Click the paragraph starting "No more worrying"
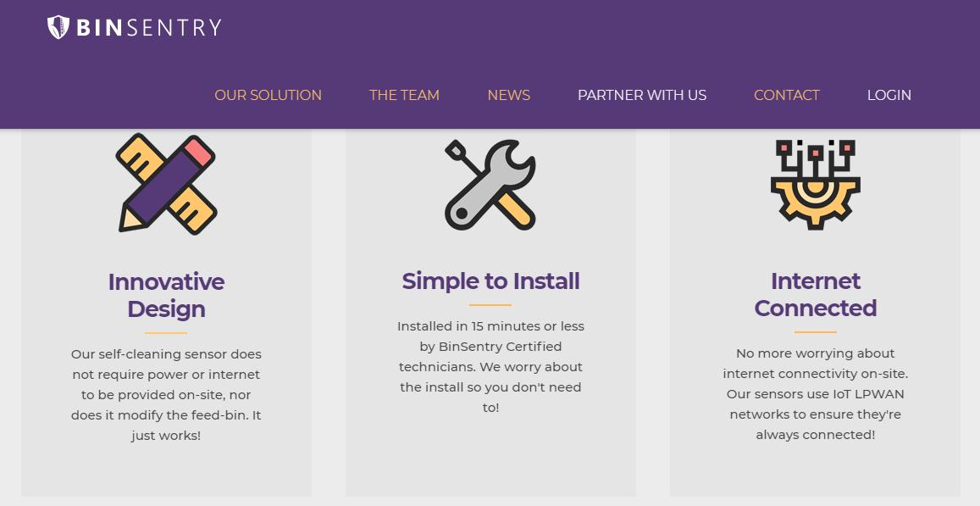 pos(816,394)
